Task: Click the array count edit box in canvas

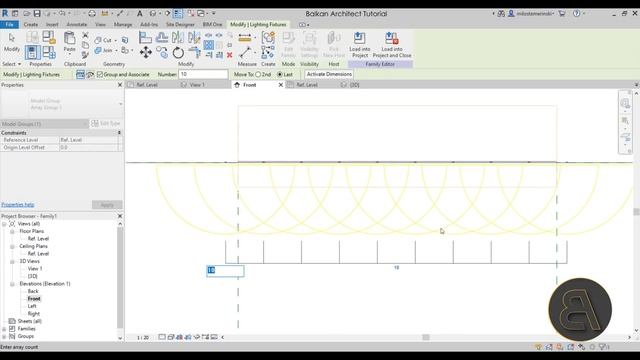Action: (x=225, y=271)
